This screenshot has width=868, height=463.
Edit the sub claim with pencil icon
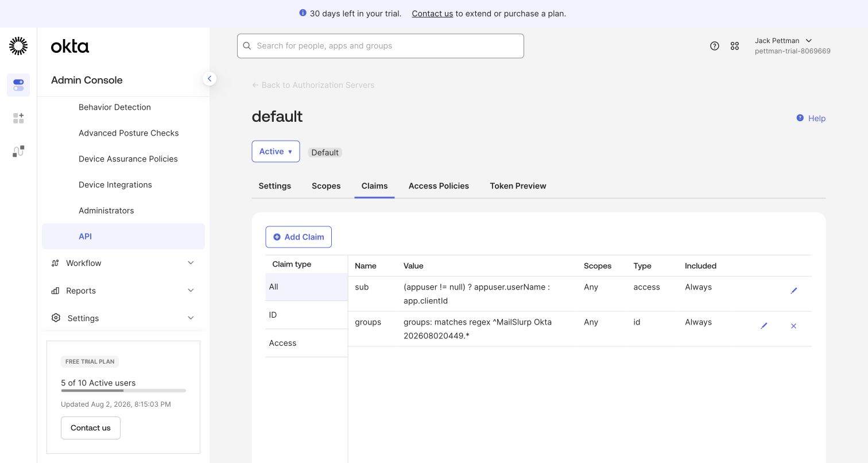794,291
